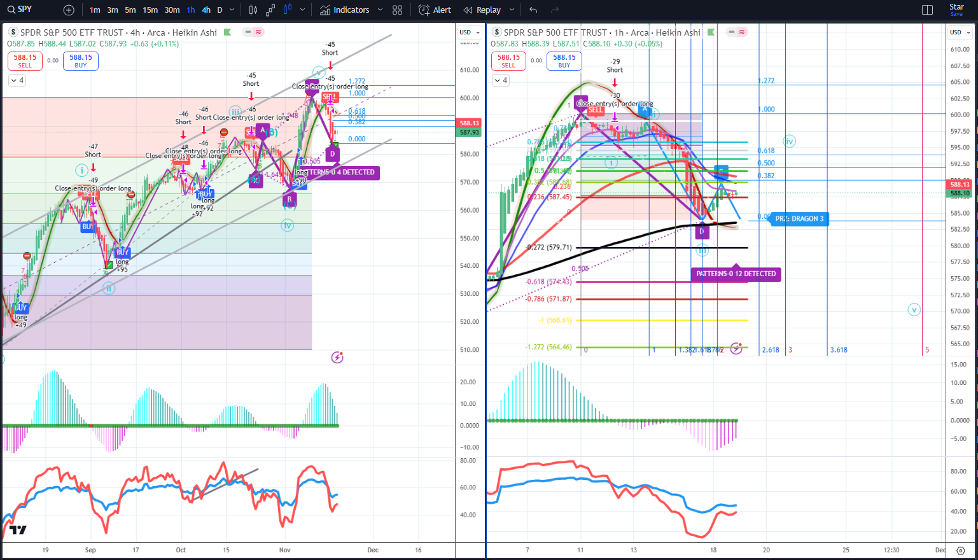
Task: Click SELL 588.15 on the 4h chart
Action: click(x=25, y=61)
